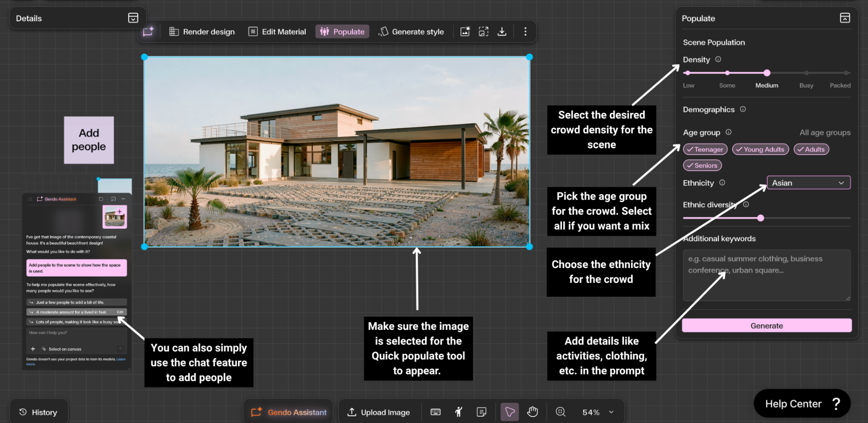Switch to the Edit Material tool

[x=277, y=32]
